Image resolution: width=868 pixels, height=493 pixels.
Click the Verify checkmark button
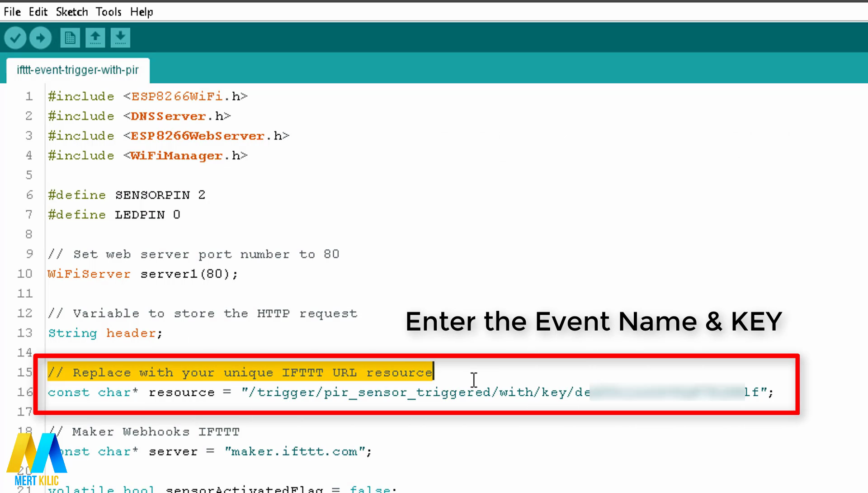point(15,38)
